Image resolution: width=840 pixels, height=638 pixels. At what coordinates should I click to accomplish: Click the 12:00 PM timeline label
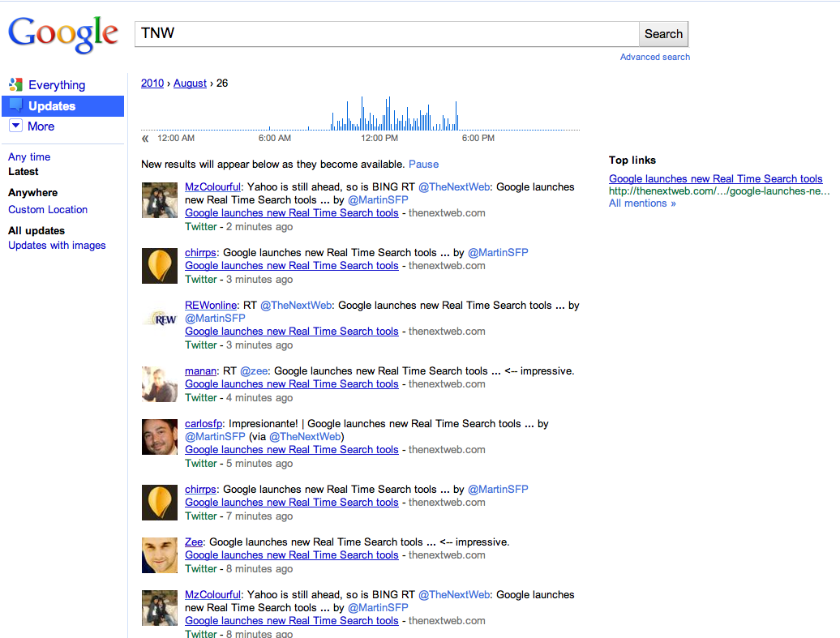379,138
